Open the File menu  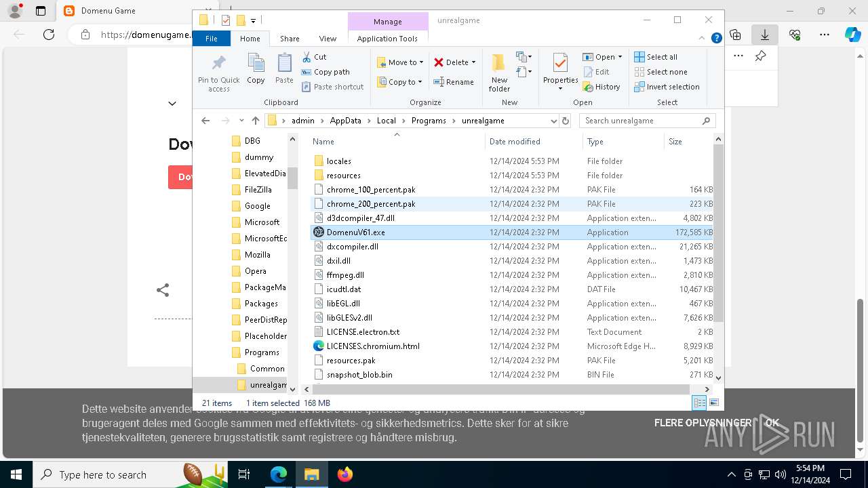[212, 39]
